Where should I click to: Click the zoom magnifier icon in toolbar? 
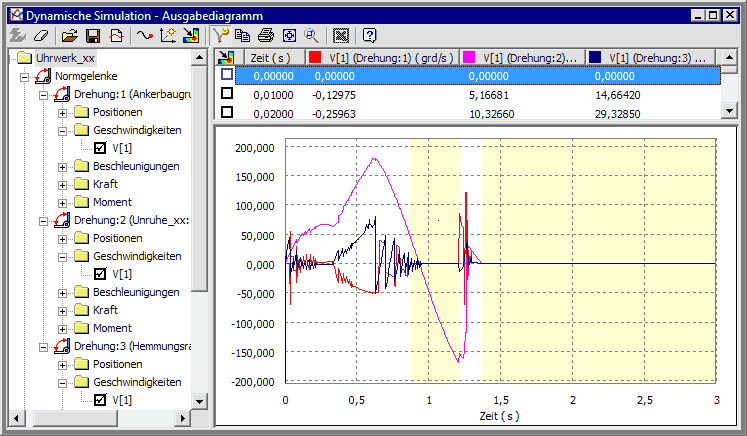(x=311, y=35)
